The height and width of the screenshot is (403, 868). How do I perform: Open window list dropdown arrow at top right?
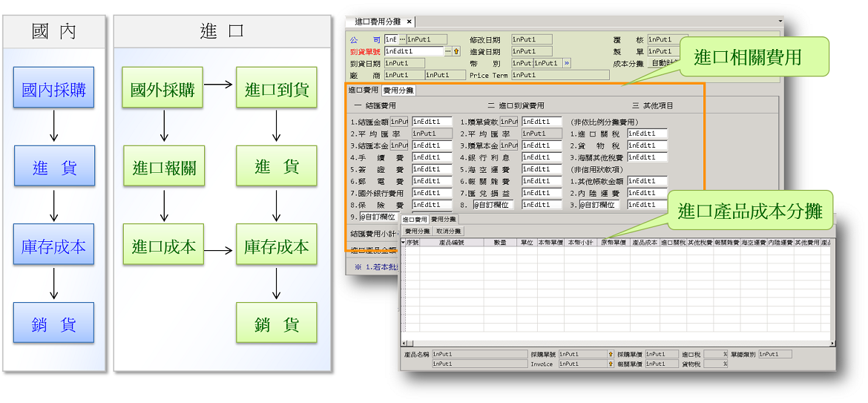pyautogui.click(x=780, y=22)
